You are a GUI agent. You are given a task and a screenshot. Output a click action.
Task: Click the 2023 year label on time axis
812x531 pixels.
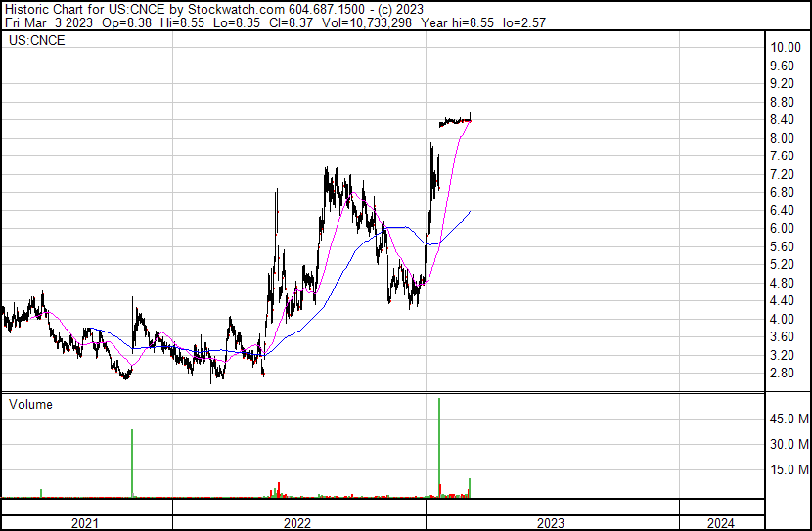point(551,523)
